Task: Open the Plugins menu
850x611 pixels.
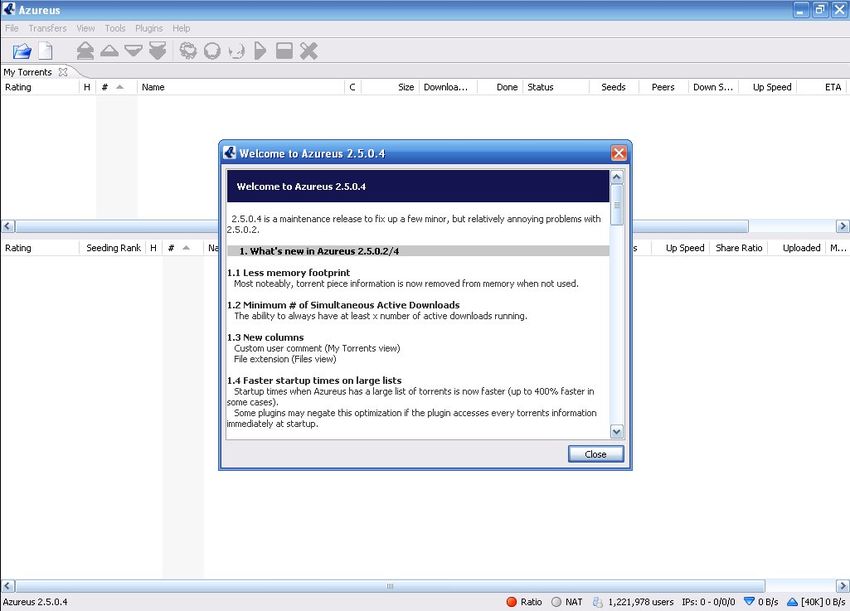Action: tap(149, 28)
